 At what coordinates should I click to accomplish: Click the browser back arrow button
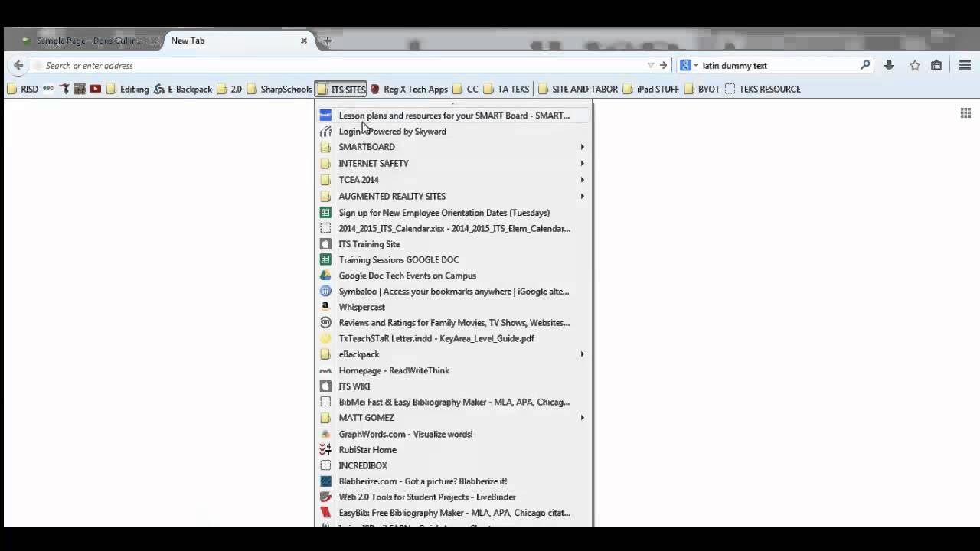click(18, 65)
